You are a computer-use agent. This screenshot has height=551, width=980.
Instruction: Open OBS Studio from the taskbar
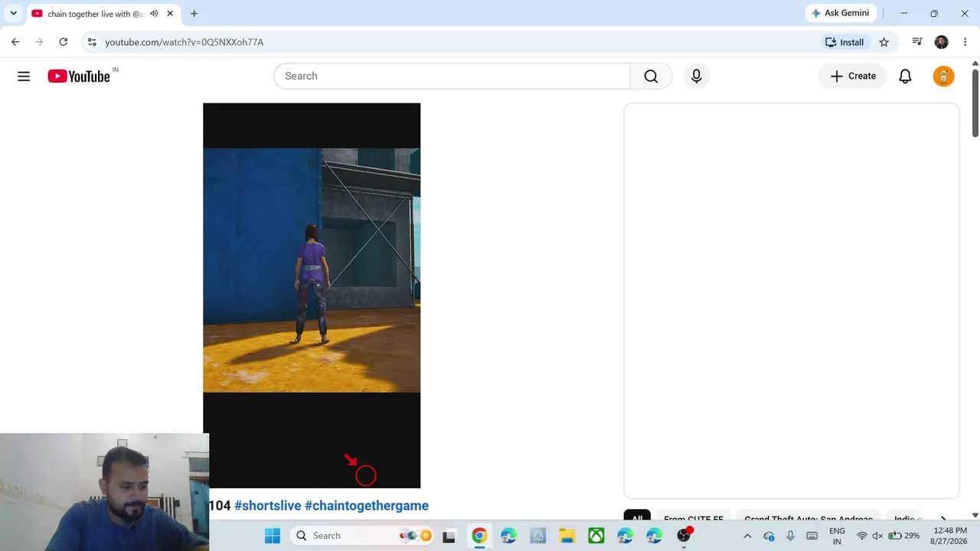pyautogui.click(x=684, y=536)
